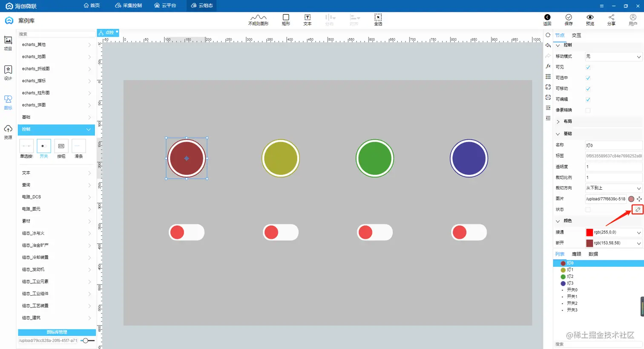
Task: Toggle the 可选中 checkbox
Action: (x=588, y=78)
